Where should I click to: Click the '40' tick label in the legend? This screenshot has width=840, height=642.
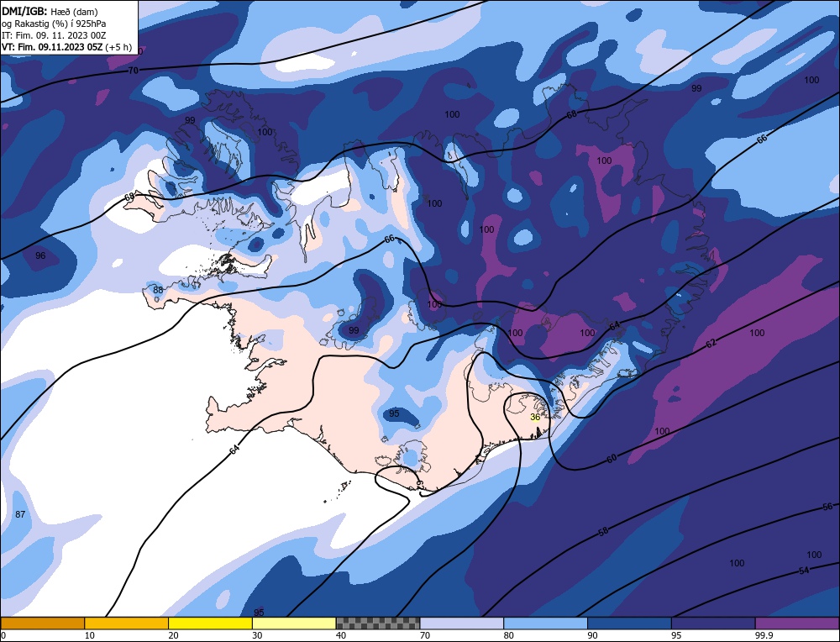[341, 635]
